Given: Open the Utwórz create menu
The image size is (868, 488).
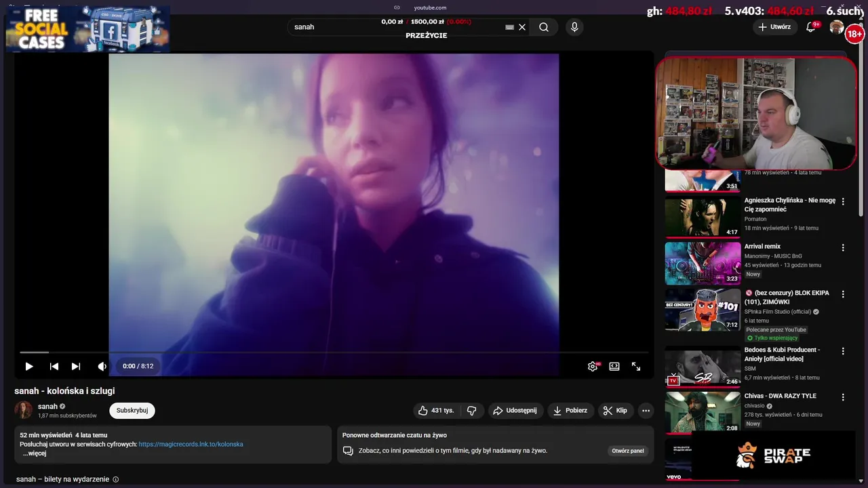Looking at the screenshot, I should [x=774, y=27].
